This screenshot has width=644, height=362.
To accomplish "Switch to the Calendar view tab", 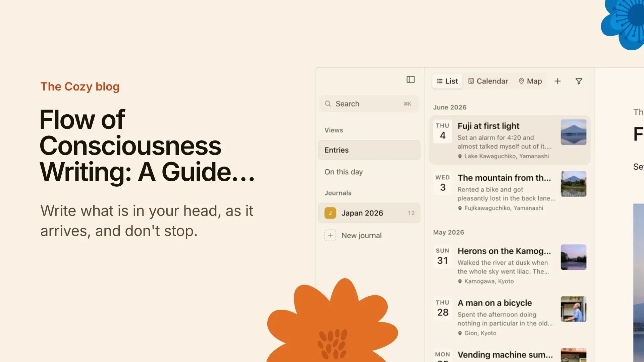I will click(488, 81).
